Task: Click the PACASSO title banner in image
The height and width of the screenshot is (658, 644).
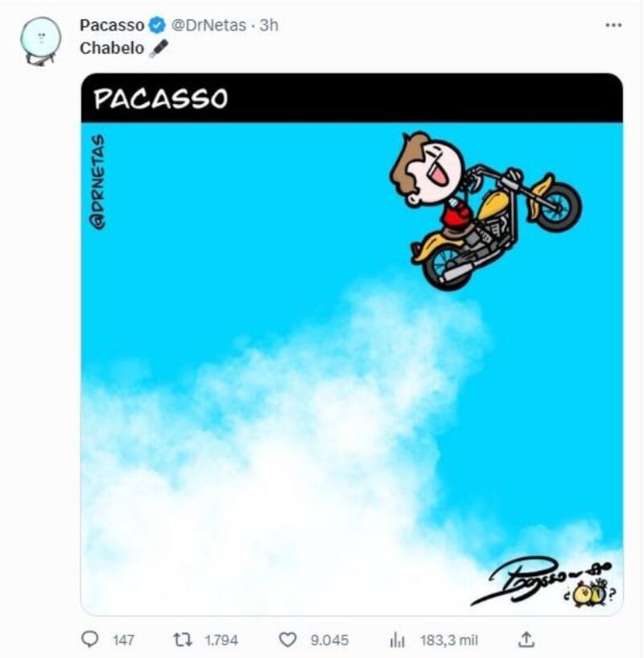Action: click(x=161, y=98)
